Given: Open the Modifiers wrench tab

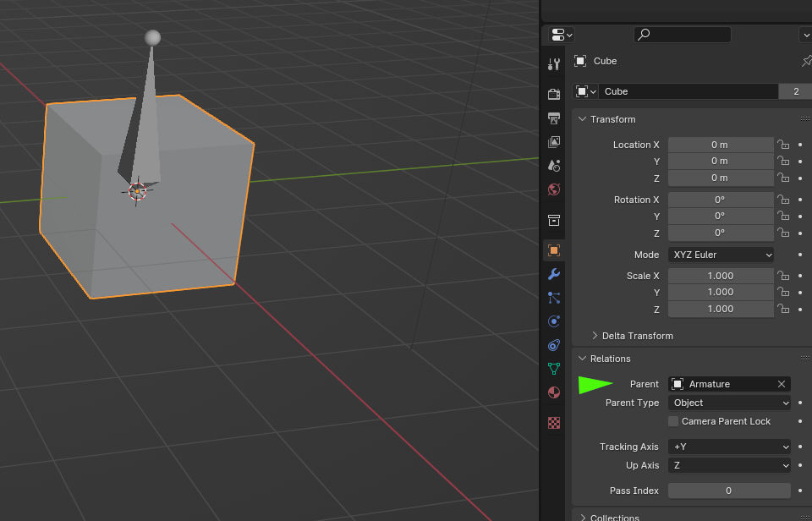Looking at the screenshot, I should pos(554,274).
